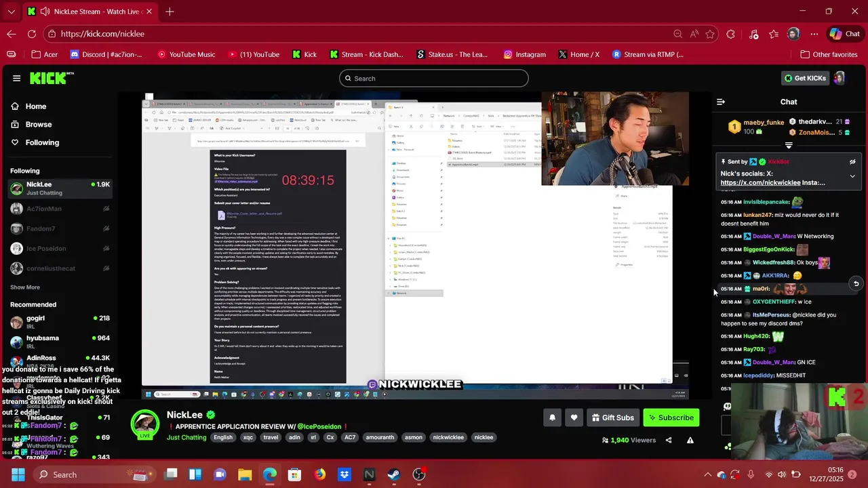Click read aloud icon

(x=694, y=34)
